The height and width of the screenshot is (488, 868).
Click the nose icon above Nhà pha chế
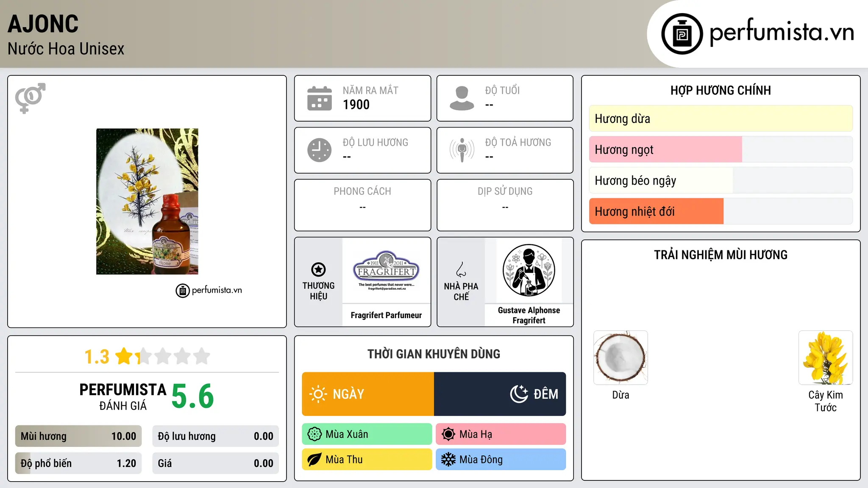[461, 270]
